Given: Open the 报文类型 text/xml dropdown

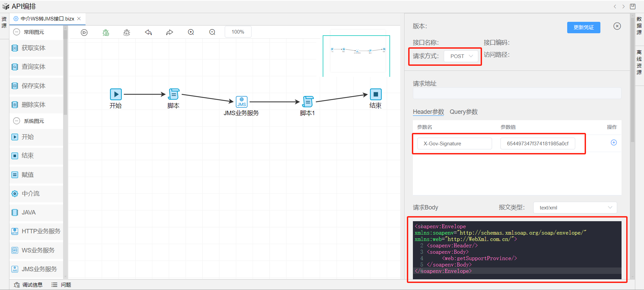Looking at the screenshot, I should (x=575, y=207).
